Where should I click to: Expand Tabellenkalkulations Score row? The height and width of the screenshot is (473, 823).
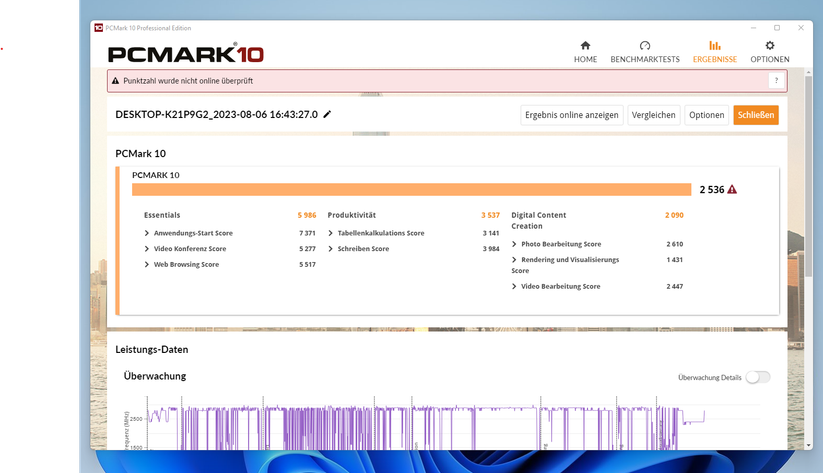tap(330, 233)
